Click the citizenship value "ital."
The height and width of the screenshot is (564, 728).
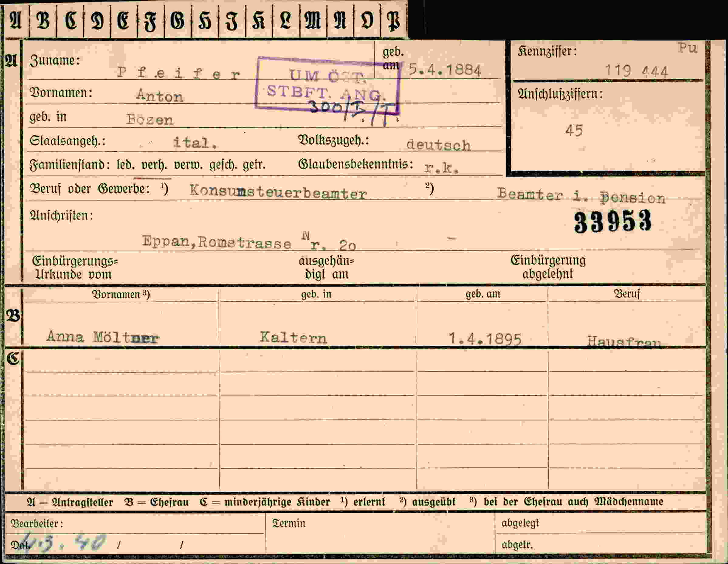coord(195,143)
